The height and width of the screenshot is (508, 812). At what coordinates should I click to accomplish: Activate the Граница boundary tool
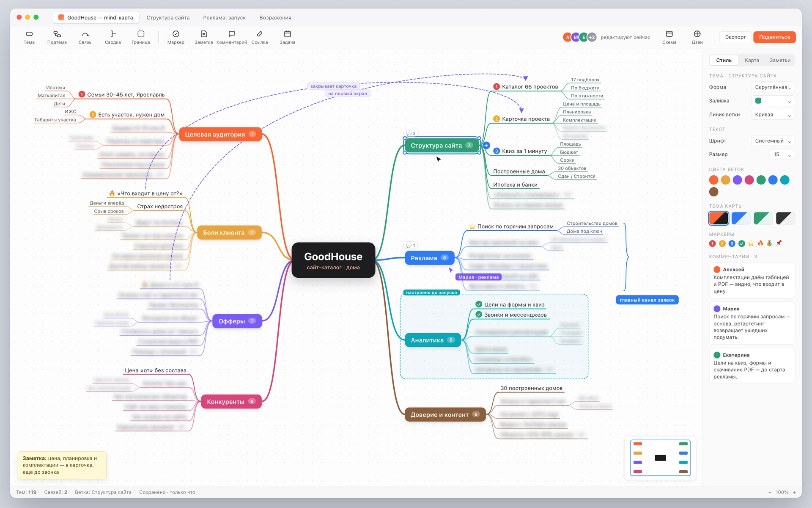tap(141, 37)
